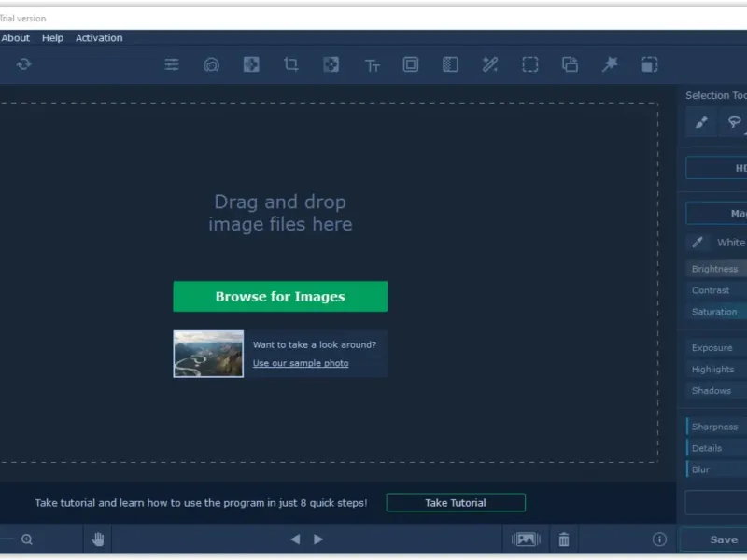
Task: Adjust the Contrast slider
Action: click(x=716, y=290)
